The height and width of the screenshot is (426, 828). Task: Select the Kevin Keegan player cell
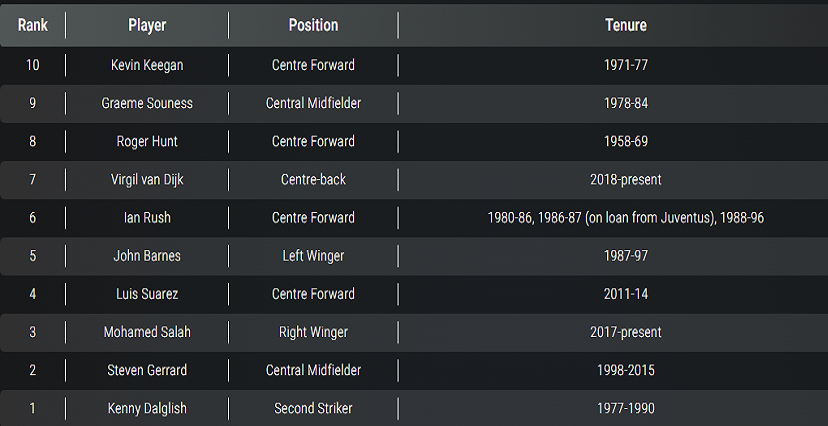tap(147, 65)
